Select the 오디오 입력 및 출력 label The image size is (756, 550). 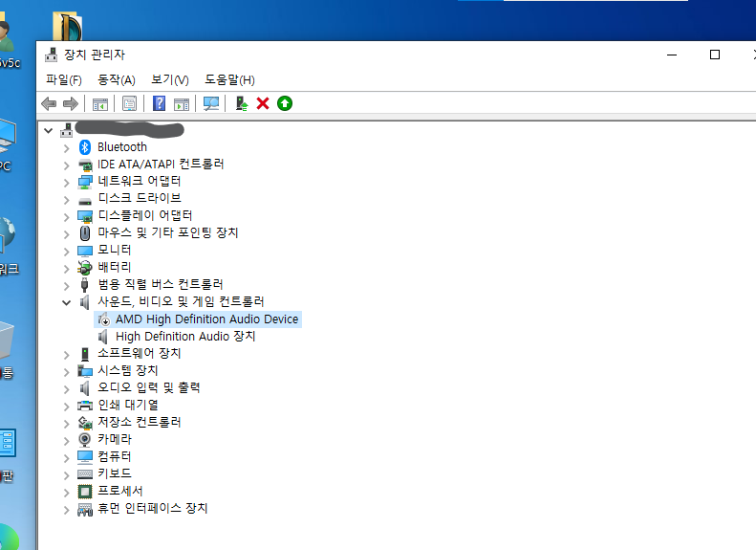(x=148, y=387)
